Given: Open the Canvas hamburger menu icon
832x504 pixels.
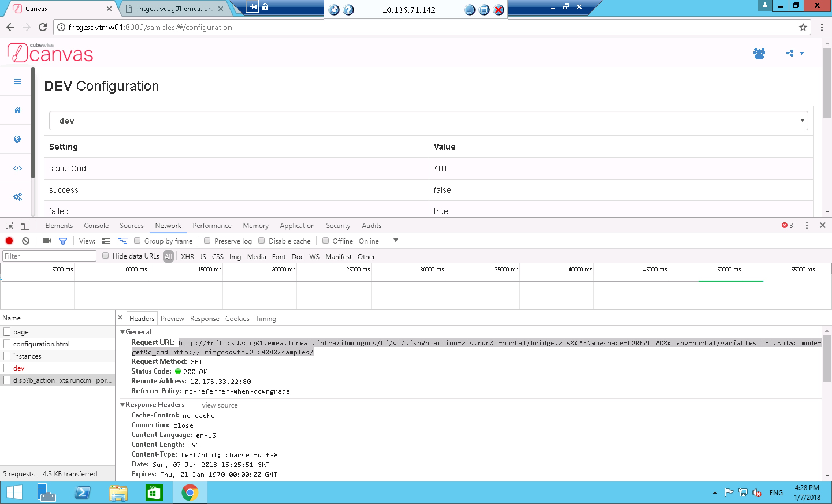Looking at the screenshot, I should point(17,81).
